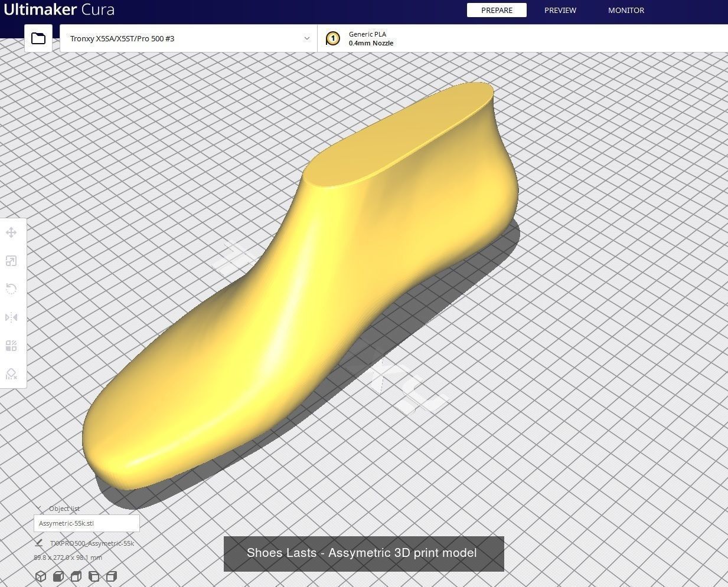The width and height of the screenshot is (728, 587).
Task: Open a file with the folder icon
Action: (38, 38)
